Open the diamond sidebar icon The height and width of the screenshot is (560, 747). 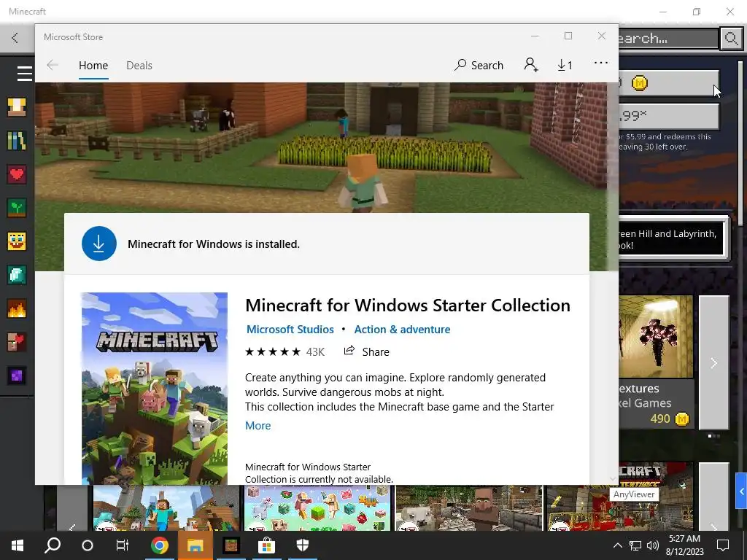[17, 275]
